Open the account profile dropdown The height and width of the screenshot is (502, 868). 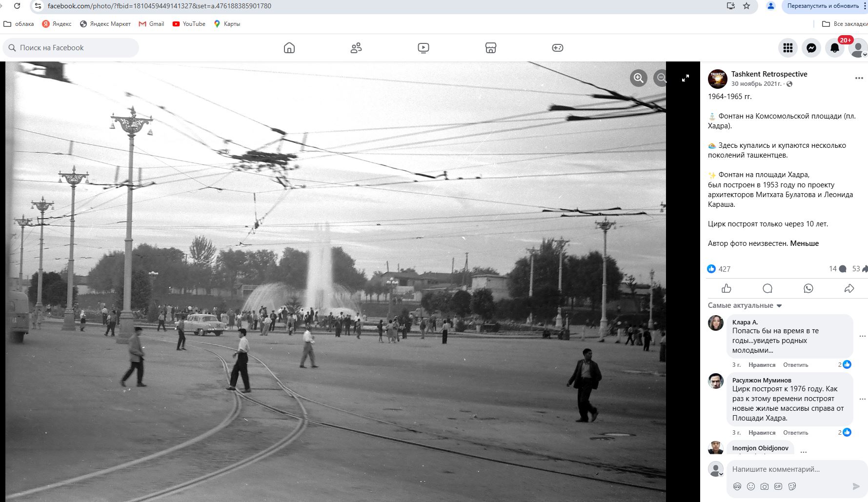point(857,48)
